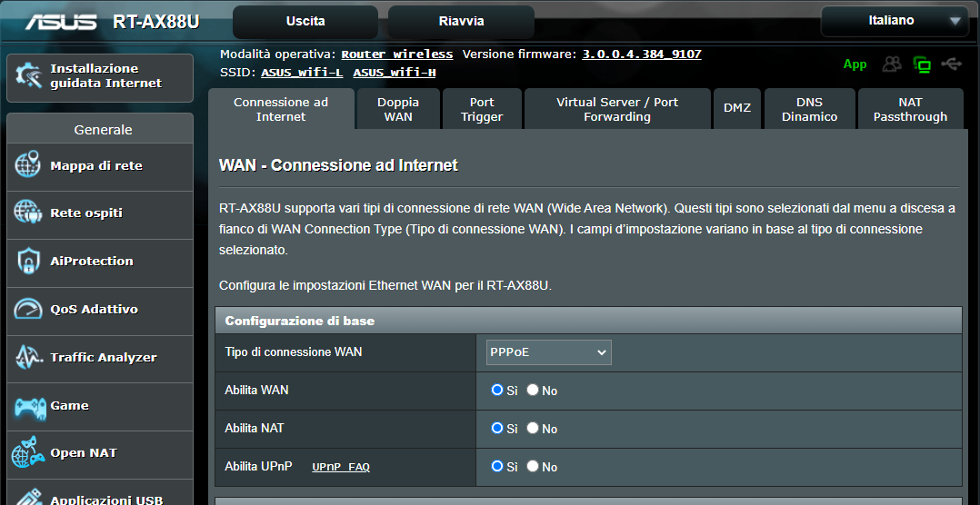The image size is (980, 505).
Task: Set Abilita WAN to No
Action: (533, 391)
